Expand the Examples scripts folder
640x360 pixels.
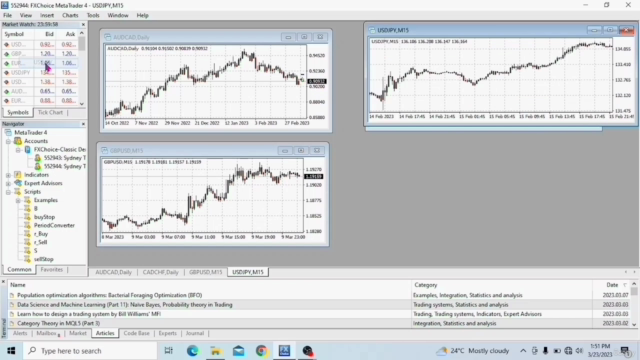[x=18, y=200]
